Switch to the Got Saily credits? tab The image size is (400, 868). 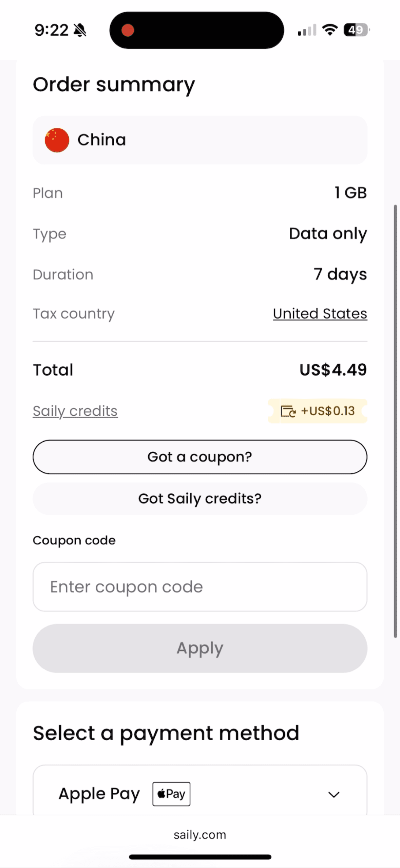point(200,499)
